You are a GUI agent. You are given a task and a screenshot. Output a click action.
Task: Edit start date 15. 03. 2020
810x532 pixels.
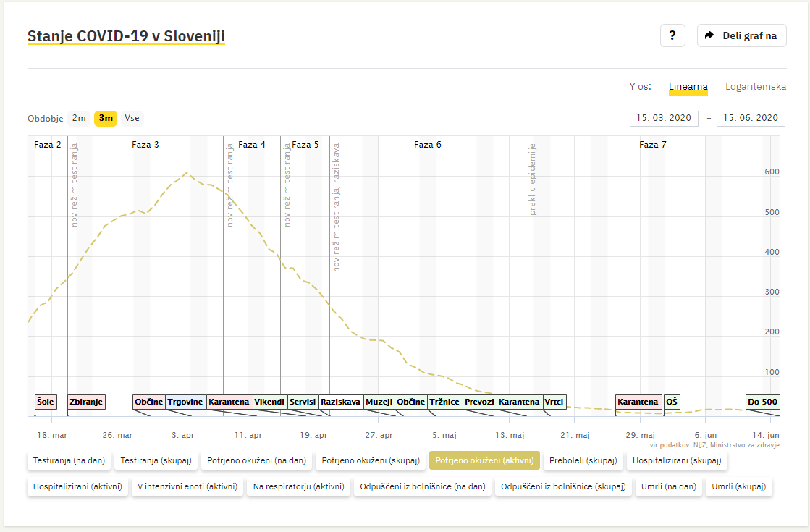coord(664,118)
